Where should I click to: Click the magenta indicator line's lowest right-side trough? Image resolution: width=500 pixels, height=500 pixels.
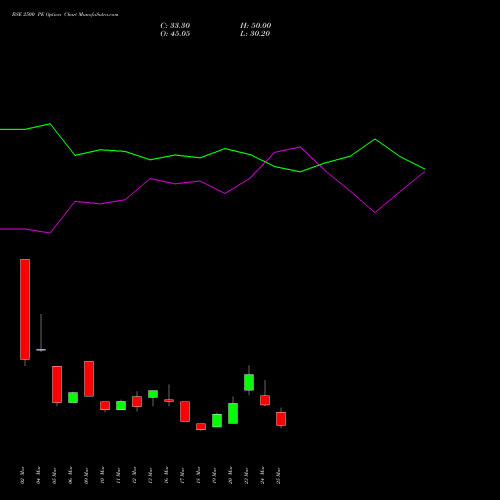click(375, 212)
